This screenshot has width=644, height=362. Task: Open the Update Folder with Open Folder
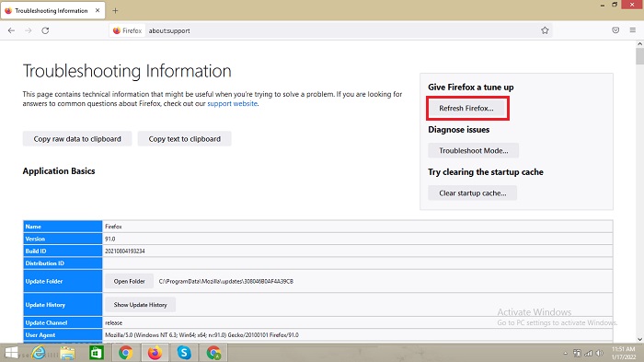click(x=130, y=281)
